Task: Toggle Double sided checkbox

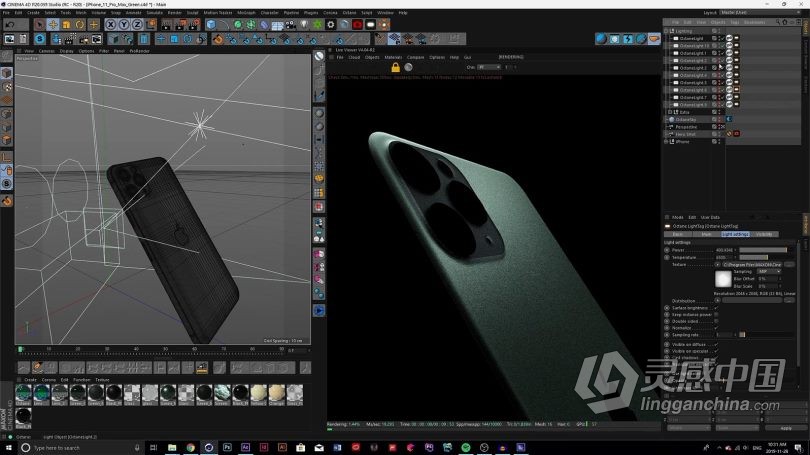Action: [x=716, y=321]
